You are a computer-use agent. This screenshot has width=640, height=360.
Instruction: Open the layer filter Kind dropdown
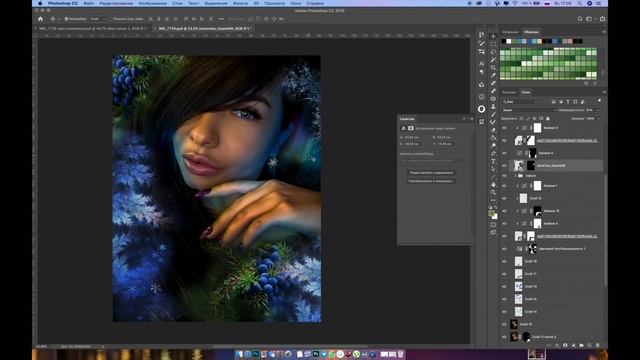pos(520,102)
